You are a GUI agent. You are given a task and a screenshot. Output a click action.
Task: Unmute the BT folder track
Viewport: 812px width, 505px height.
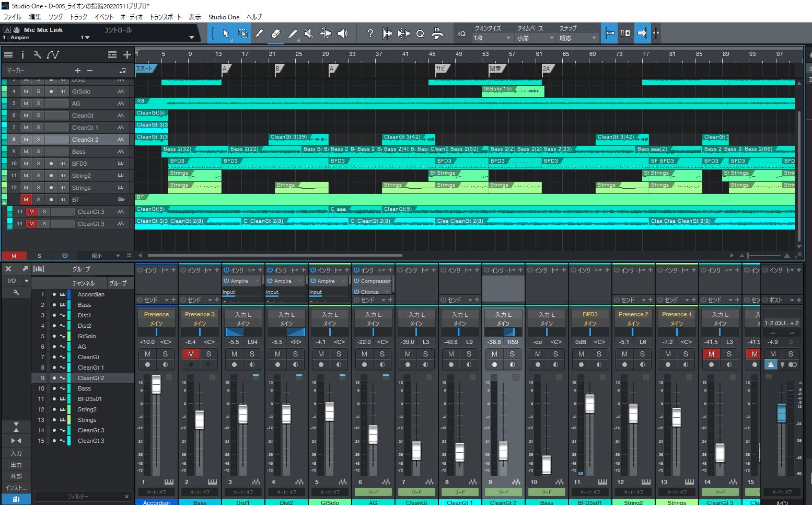click(x=26, y=200)
